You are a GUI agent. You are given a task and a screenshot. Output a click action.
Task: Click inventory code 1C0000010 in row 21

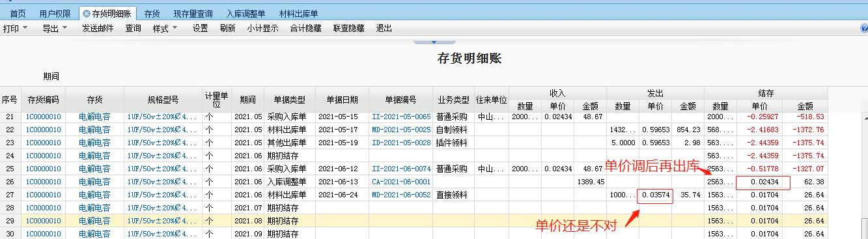tap(43, 117)
